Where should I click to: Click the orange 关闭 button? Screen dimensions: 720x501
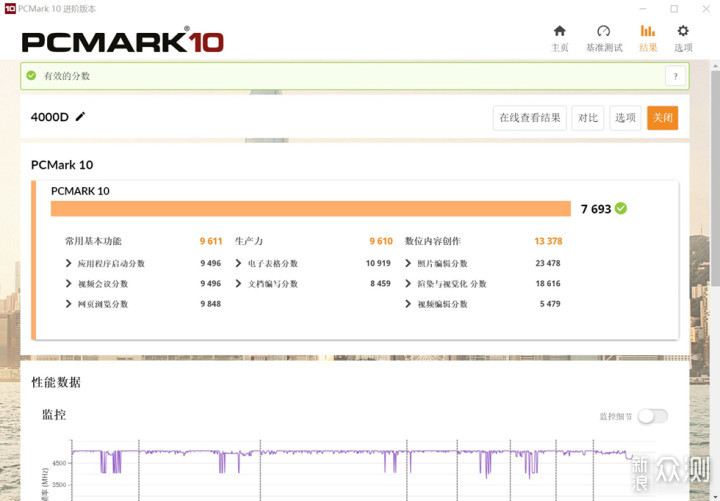coord(663,118)
